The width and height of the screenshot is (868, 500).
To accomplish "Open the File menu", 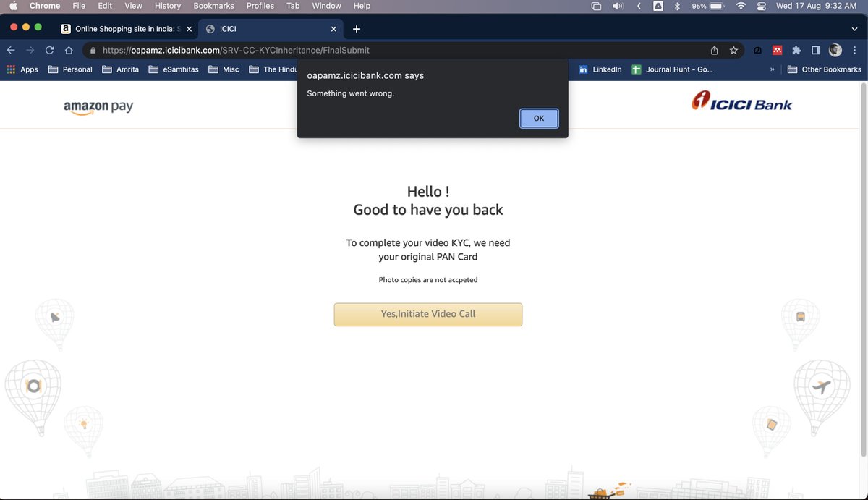I will [x=79, y=6].
